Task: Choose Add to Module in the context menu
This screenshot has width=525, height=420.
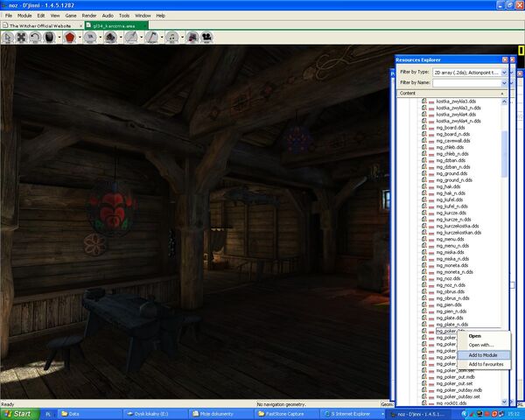Action: click(x=483, y=355)
